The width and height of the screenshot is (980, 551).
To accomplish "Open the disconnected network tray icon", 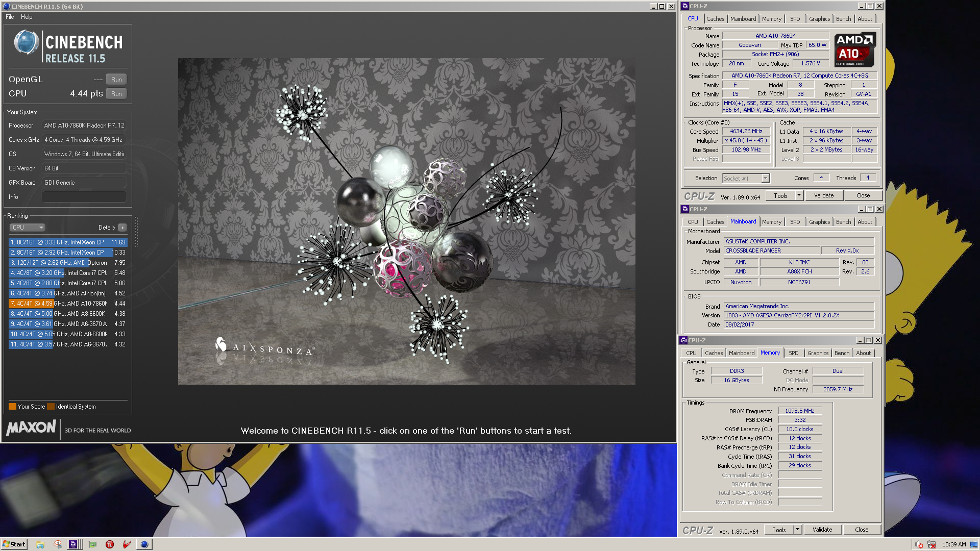I will click(932, 544).
